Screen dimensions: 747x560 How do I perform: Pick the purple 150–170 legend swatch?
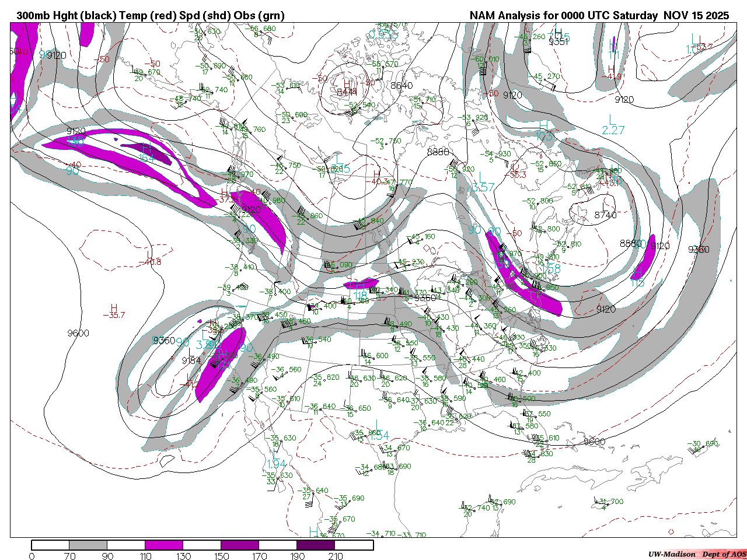coord(240,545)
